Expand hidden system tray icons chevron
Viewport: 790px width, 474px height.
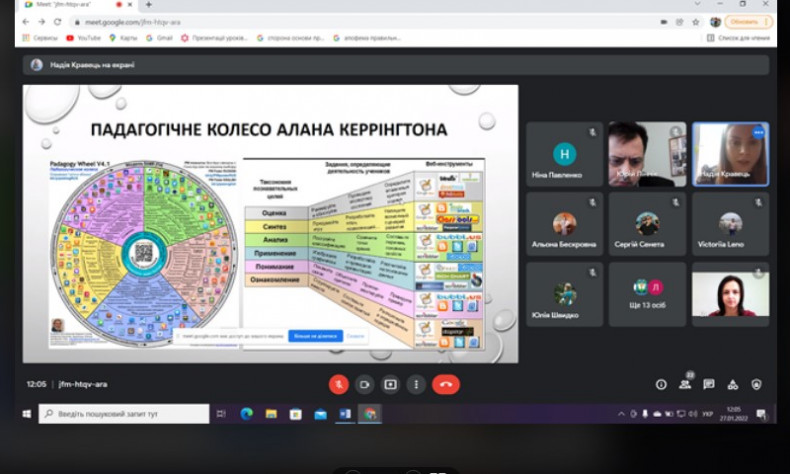621,414
